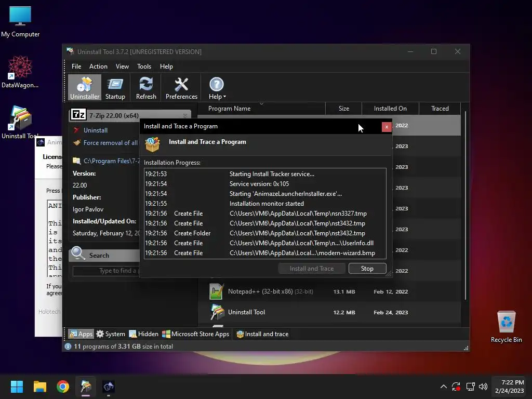
Task: Select the Uninstall Tool program row
Action: pos(329,312)
